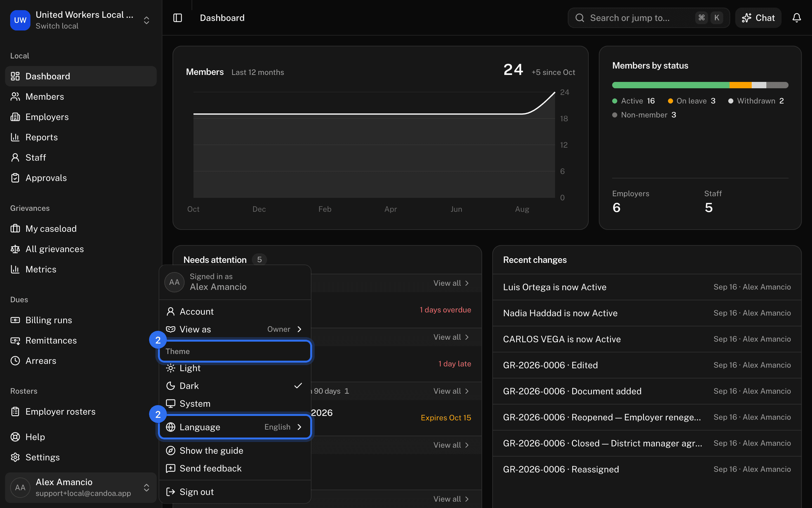This screenshot has height=508, width=812.
Task: Click the Send feedback message icon
Action: [x=170, y=468]
